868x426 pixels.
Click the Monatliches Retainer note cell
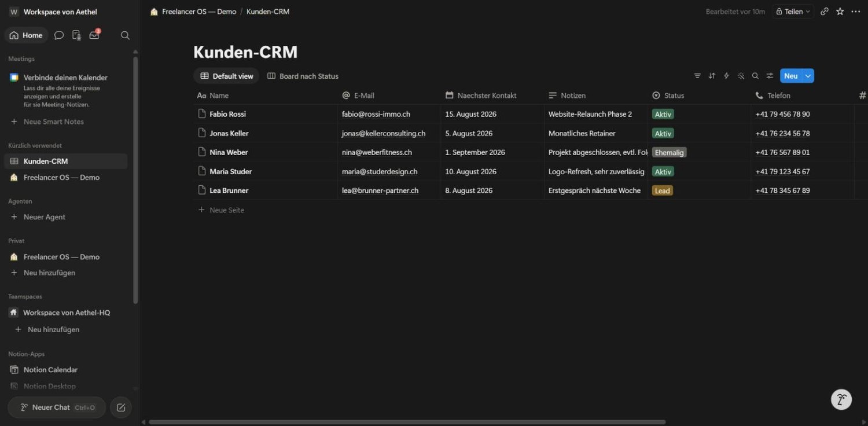tap(596, 133)
